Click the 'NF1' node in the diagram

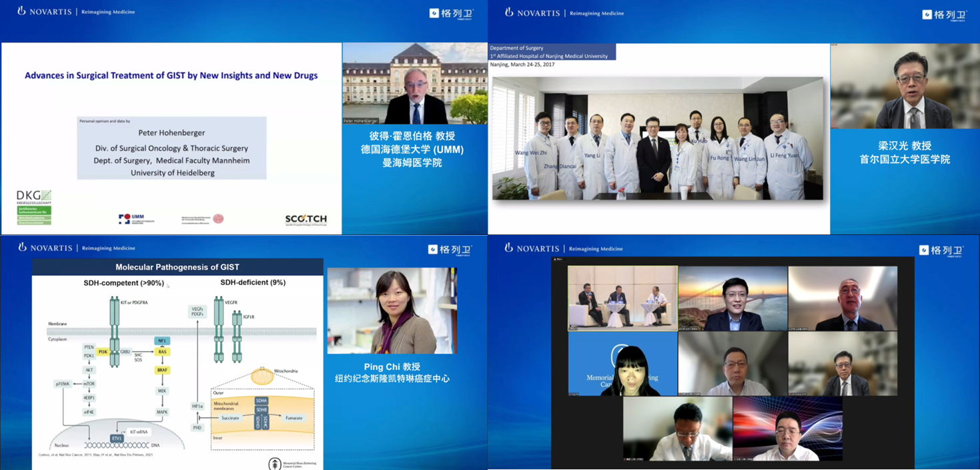pyautogui.click(x=162, y=340)
